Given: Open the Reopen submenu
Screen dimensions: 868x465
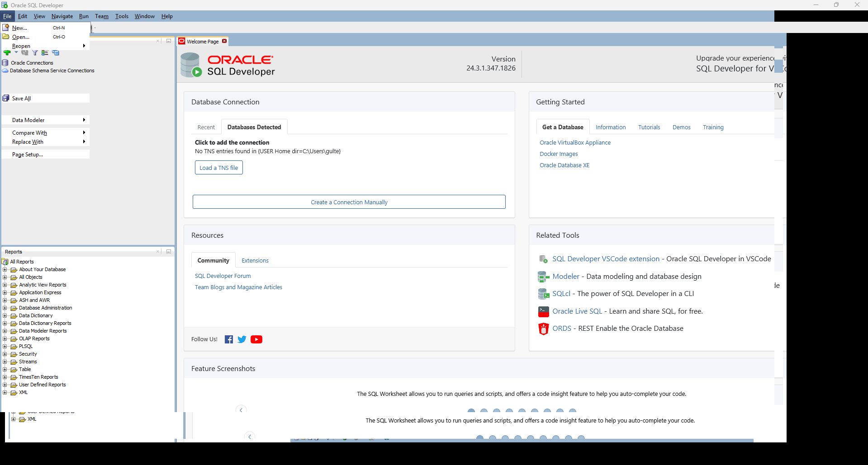Looking at the screenshot, I should 45,46.
